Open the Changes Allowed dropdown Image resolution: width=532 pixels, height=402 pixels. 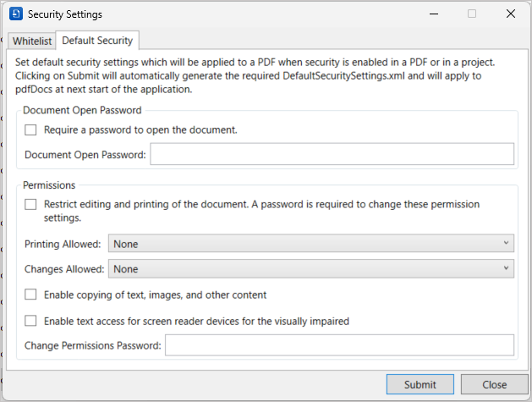click(x=311, y=268)
